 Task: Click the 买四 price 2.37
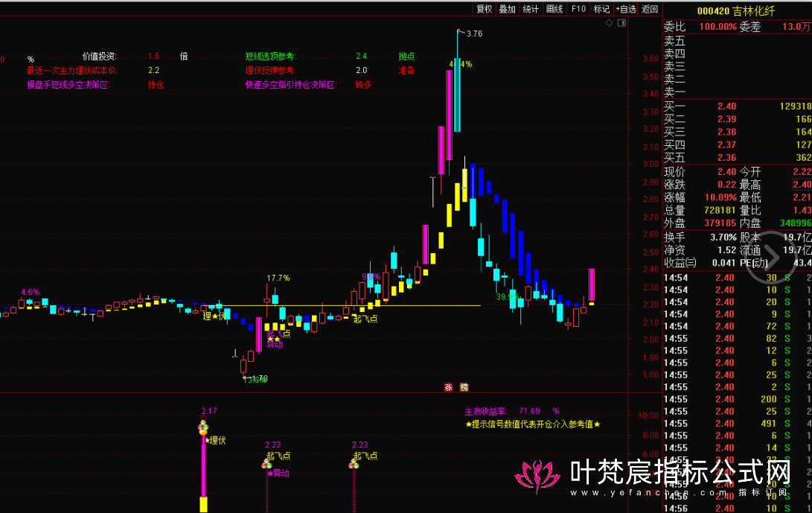pyautogui.click(x=726, y=145)
